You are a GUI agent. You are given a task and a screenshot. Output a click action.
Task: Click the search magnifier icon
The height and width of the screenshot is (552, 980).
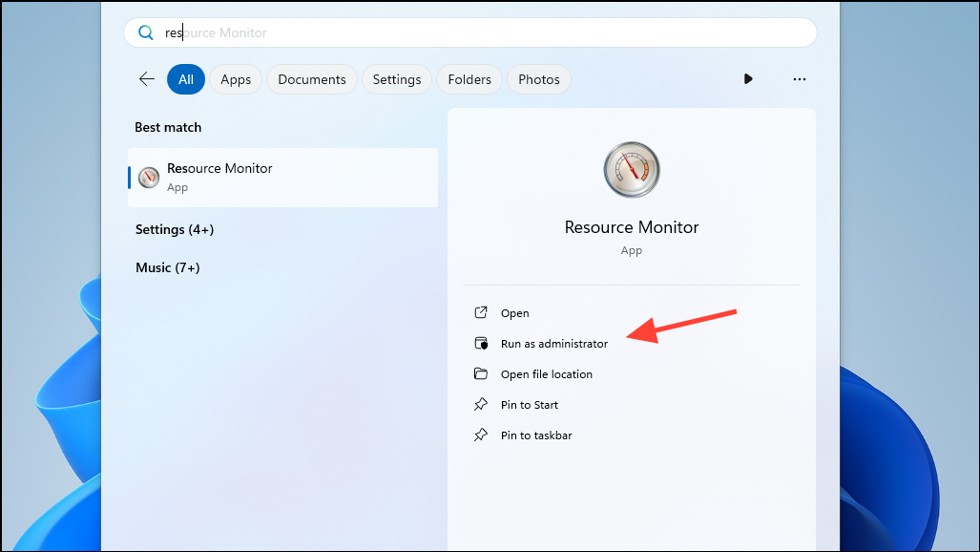[146, 32]
